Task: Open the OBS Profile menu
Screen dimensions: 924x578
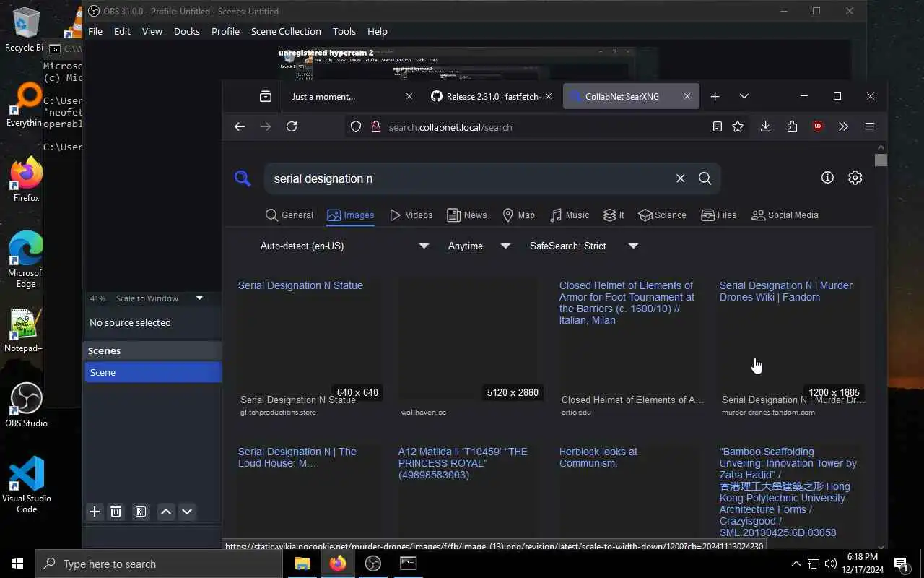Action: tap(225, 31)
